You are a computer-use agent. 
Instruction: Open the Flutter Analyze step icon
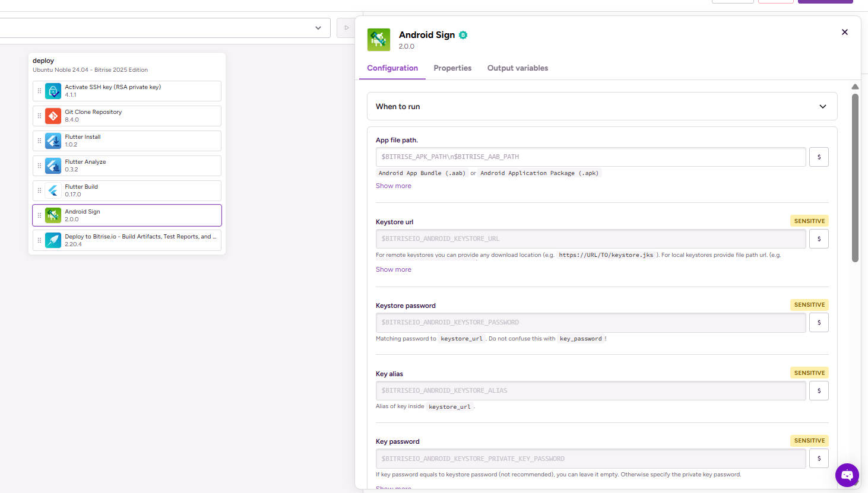pos(53,166)
